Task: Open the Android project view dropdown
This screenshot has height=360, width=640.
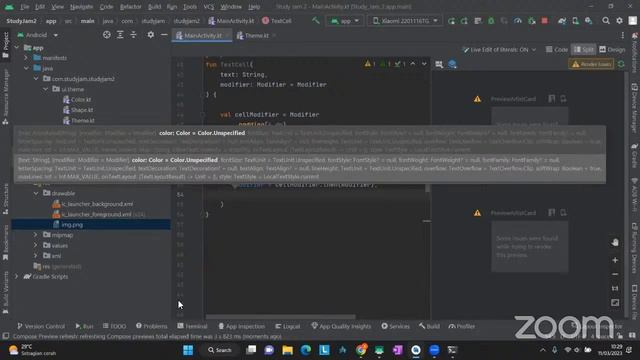Action: tap(38, 35)
